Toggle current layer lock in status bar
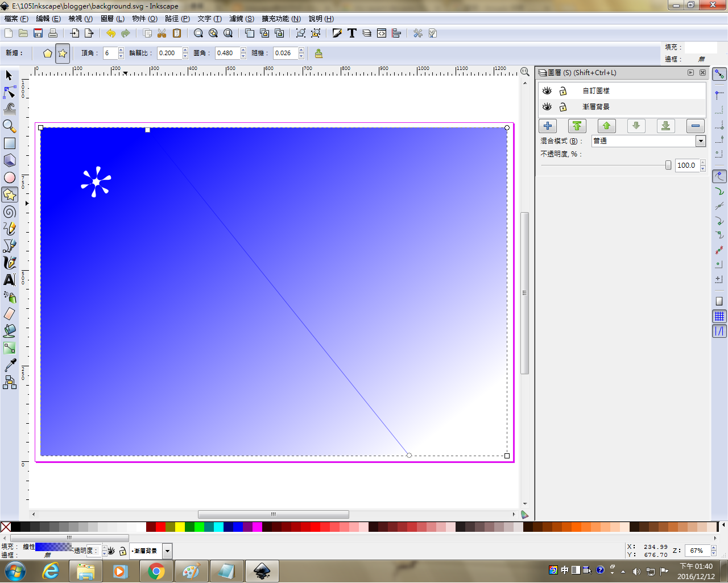The height and width of the screenshot is (583, 728). pos(122,551)
